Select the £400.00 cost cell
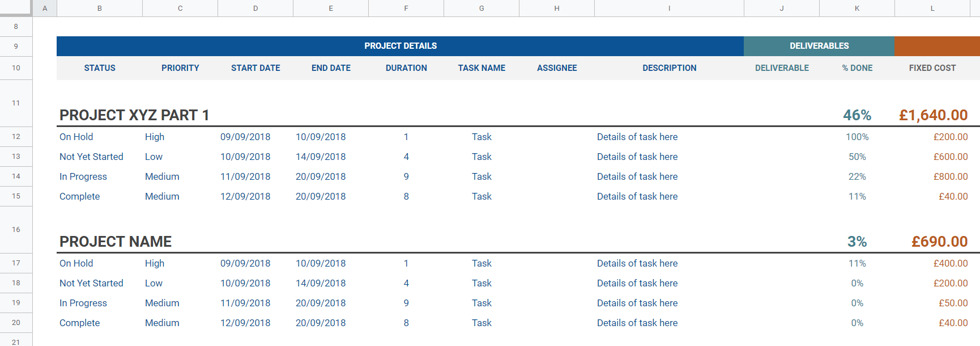The image size is (980, 346). pyautogui.click(x=932, y=263)
